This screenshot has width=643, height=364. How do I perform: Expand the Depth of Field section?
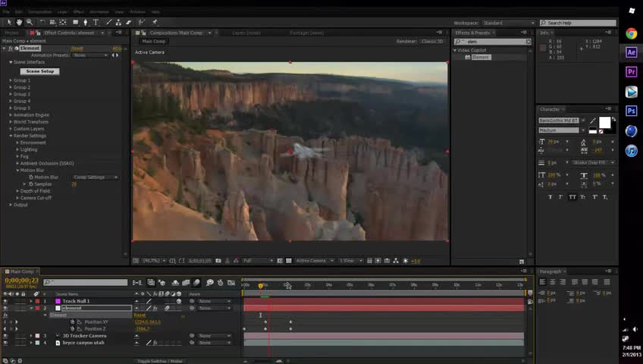17,191
